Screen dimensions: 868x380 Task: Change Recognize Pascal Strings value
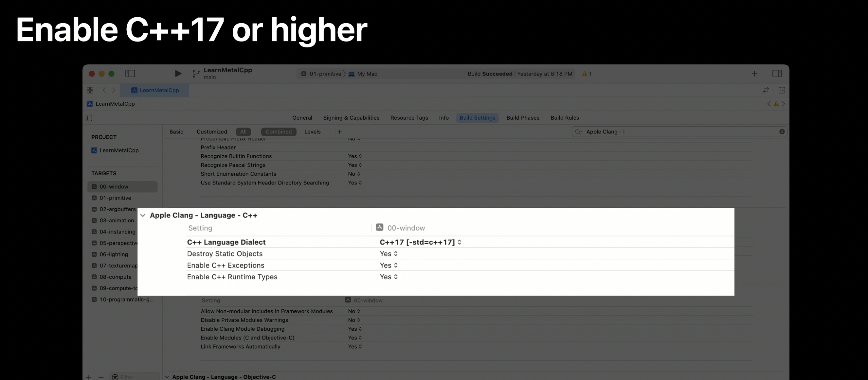coord(355,165)
